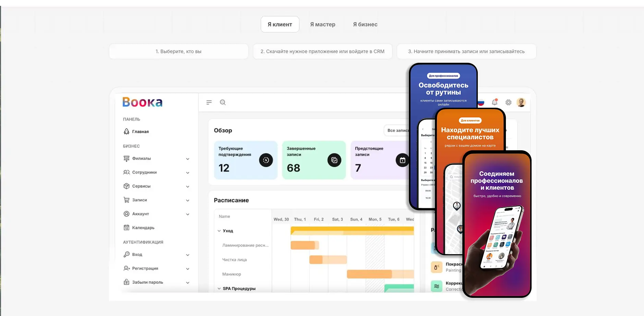Click the Booka logo
Image resolution: width=644 pixels, height=316 pixels.
pos(142,102)
